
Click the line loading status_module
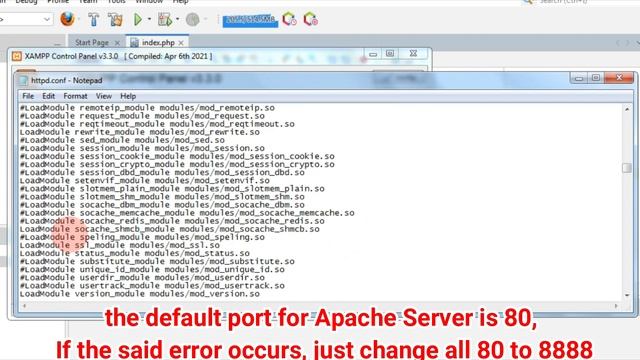click(135, 253)
